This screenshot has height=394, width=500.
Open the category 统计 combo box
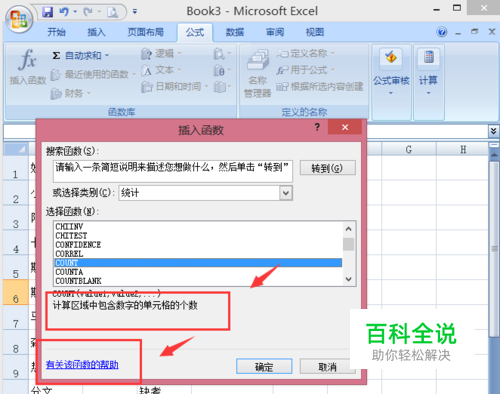pos(206,193)
